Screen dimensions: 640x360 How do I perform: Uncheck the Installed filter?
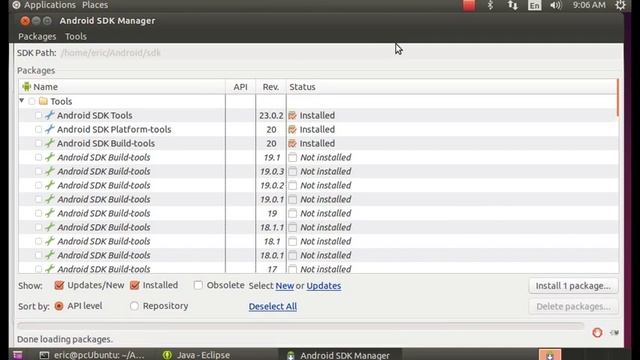pyautogui.click(x=135, y=285)
